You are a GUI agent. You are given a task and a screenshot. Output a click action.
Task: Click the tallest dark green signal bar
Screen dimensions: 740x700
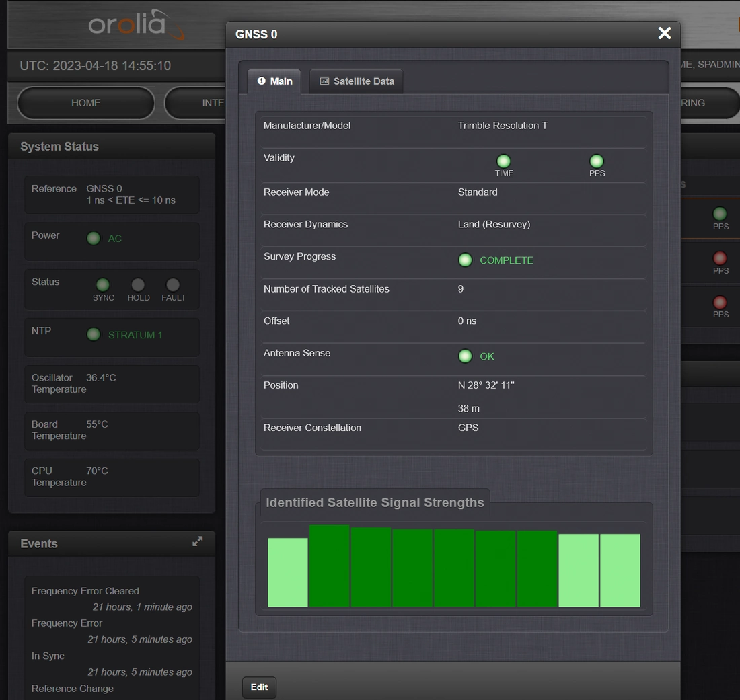tap(329, 566)
